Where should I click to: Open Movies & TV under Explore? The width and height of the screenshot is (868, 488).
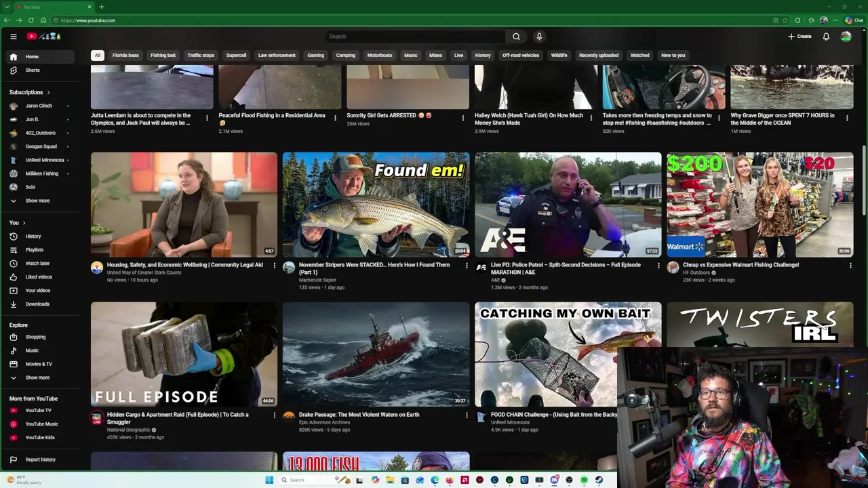(x=39, y=364)
